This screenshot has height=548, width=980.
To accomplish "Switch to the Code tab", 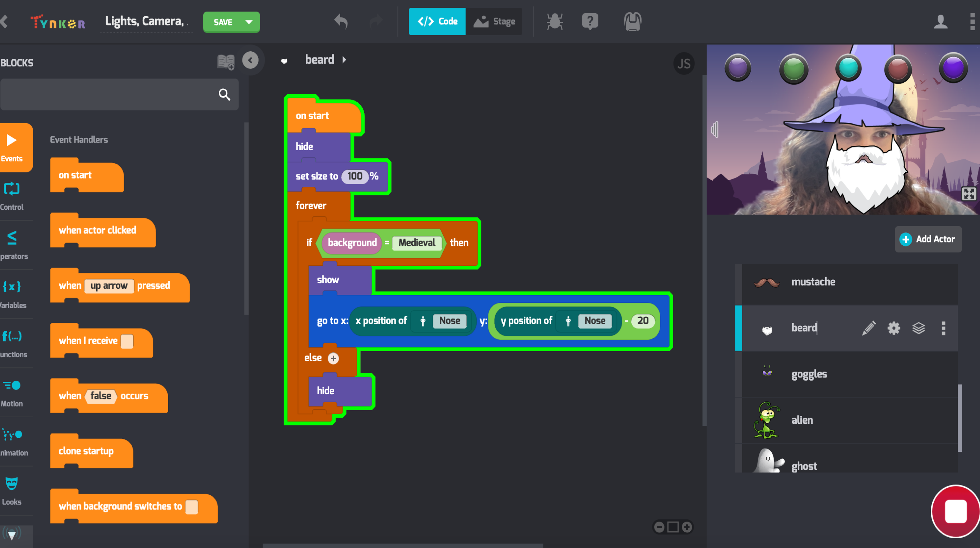I will 437,21.
